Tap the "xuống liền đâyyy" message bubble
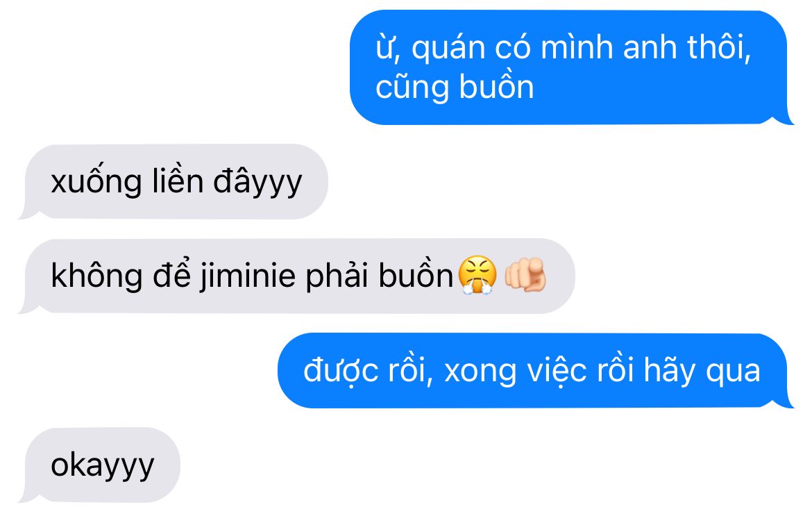 point(174,182)
